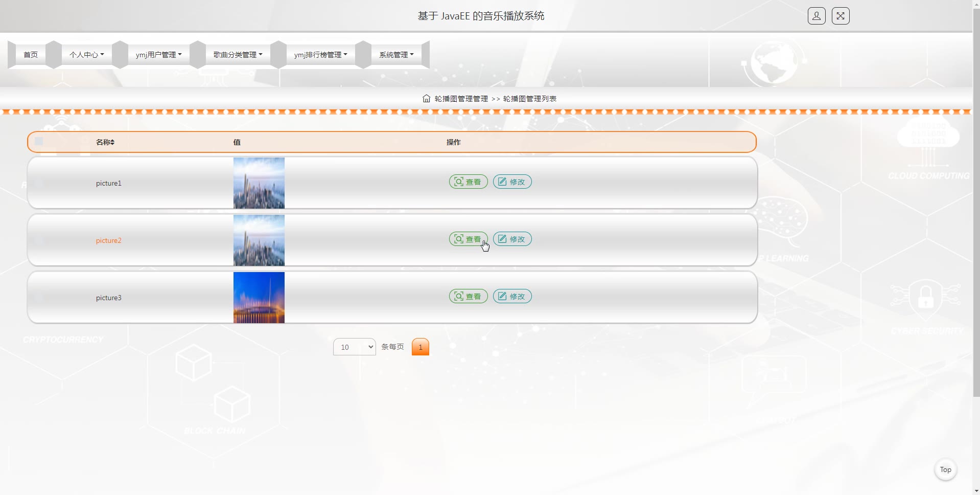Check the picture3 row checkbox
Screen dimensions: 980x495
39,297
